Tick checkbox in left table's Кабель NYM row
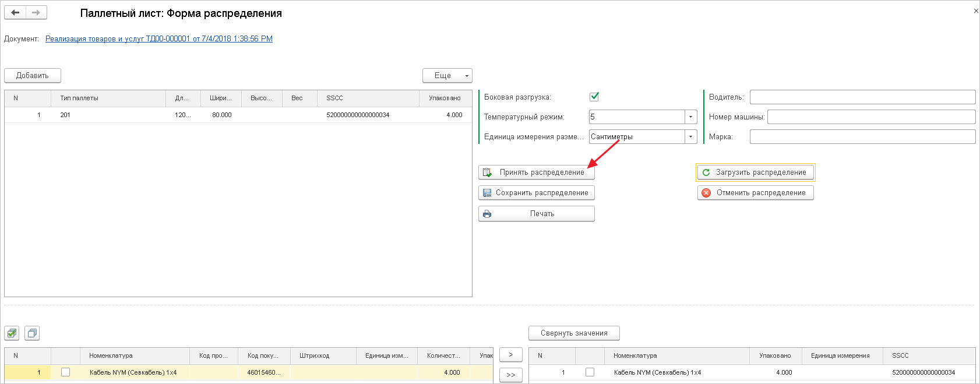 [x=65, y=372]
